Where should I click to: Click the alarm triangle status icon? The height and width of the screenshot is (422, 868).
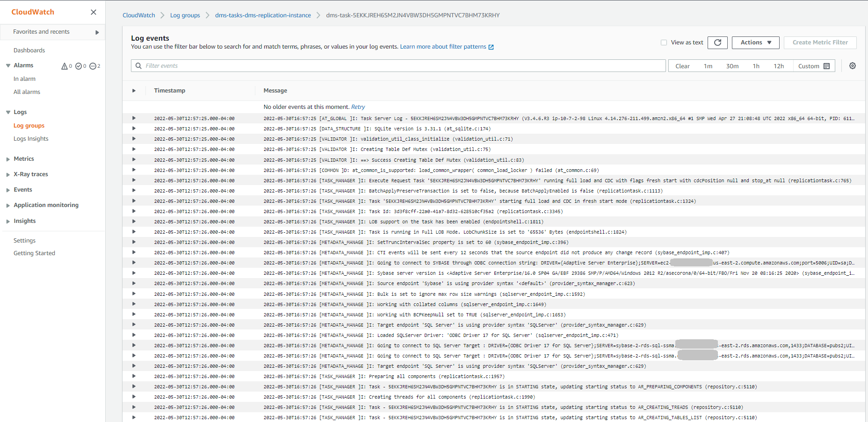click(x=65, y=66)
